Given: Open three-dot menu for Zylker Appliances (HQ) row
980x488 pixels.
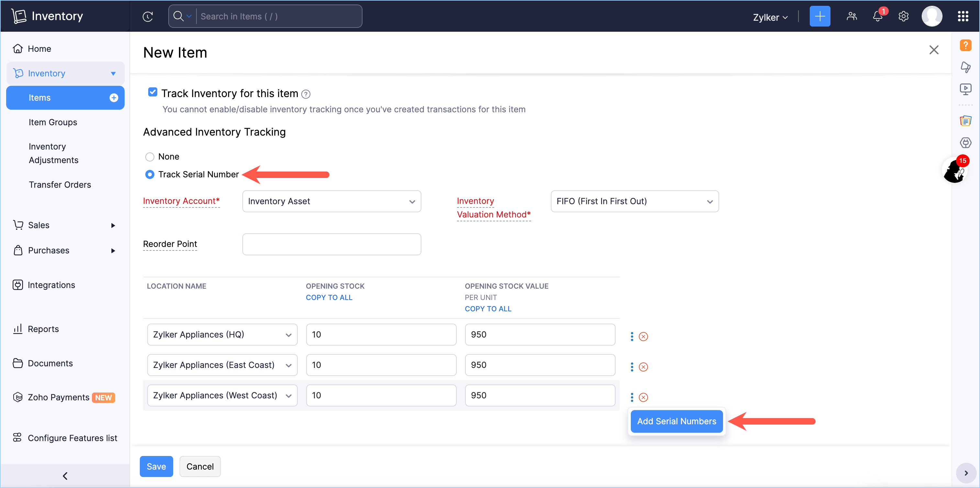Looking at the screenshot, I should [x=631, y=336].
